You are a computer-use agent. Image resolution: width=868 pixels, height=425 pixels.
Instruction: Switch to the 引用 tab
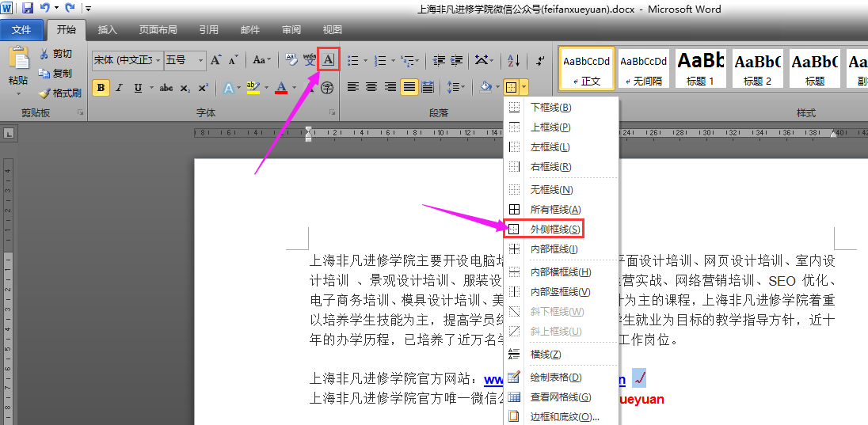[209, 30]
